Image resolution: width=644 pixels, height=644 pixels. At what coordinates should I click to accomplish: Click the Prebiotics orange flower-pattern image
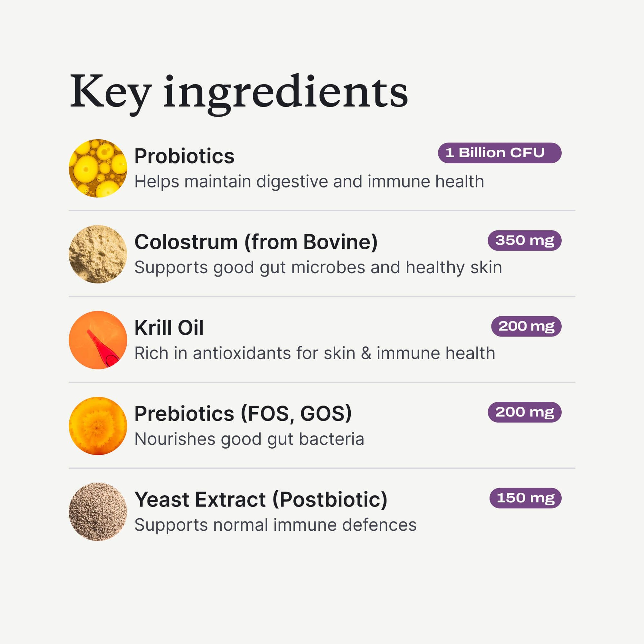[98, 426]
